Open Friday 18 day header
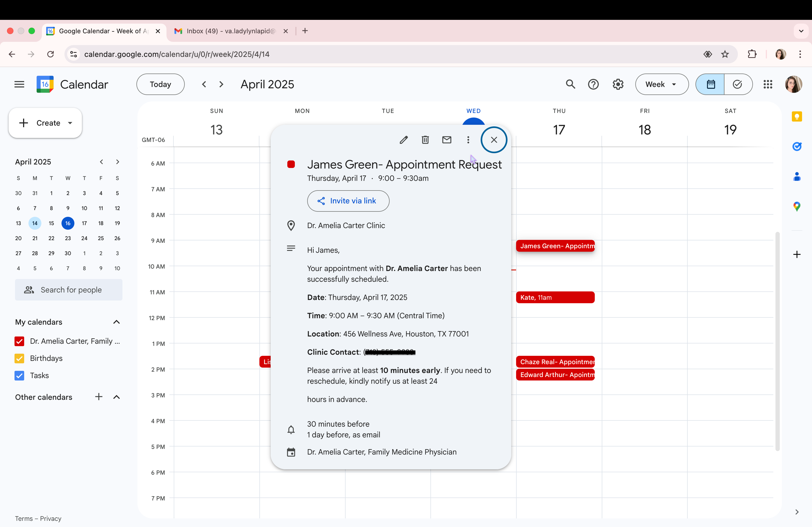The image size is (812, 527). point(644,130)
